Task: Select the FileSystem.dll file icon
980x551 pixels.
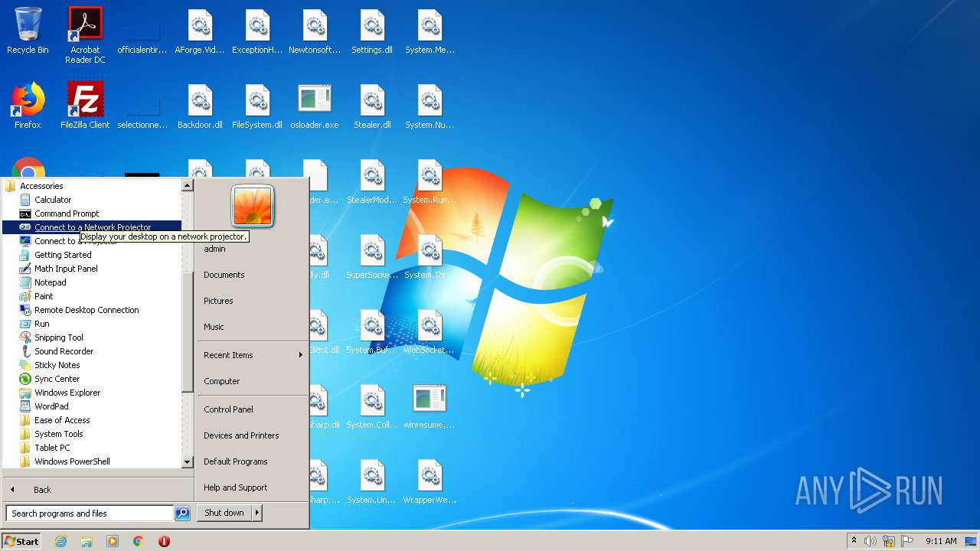Action: pyautogui.click(x=257, y=106)
